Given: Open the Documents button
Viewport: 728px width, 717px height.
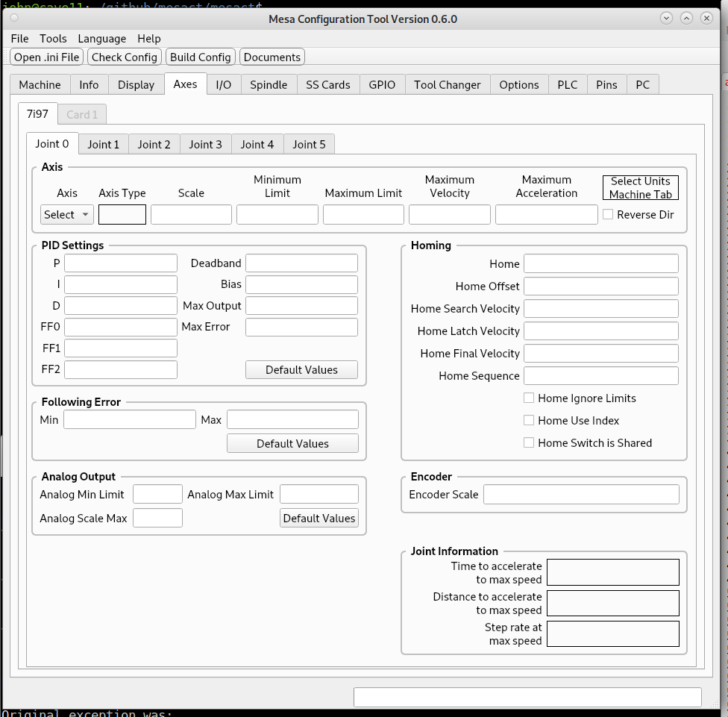Looking at the screenshot, I should 272,57.
